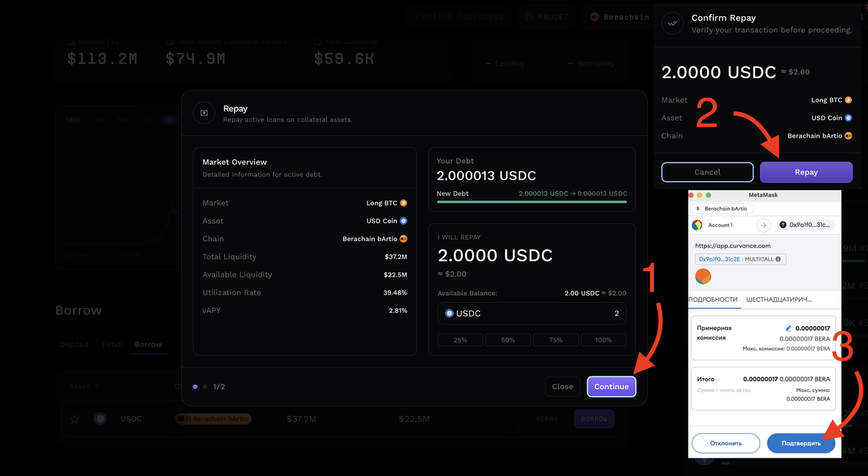This screenshot has height=476, width=868.
Task: Click the 2.0000 USDC amount under I WILL REPAY
Action: [495, 256]
